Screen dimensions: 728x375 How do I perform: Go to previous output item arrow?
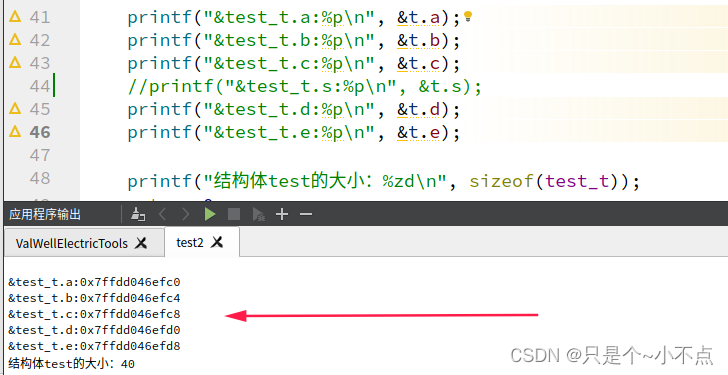(x=162, y=214)
